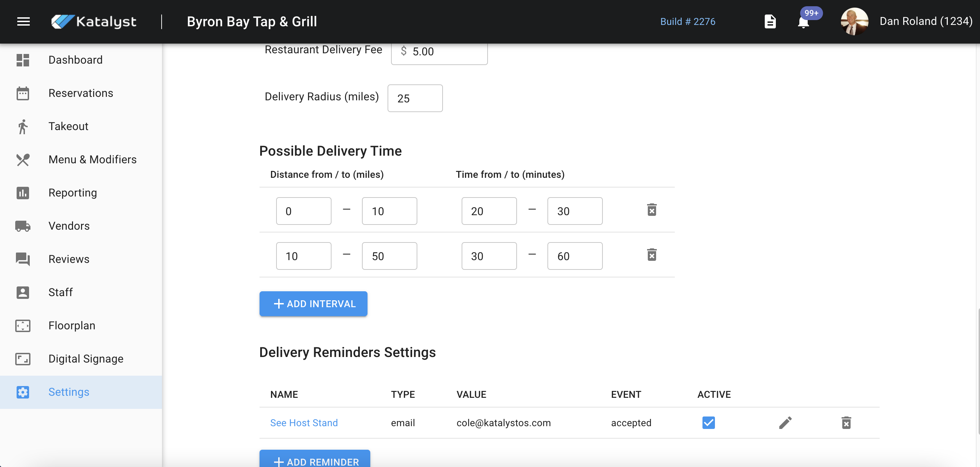This screenshot has width=980, height=467.
Task: Click the Katalyst logo
Action: pyautogui.click(x=93, y=22)
